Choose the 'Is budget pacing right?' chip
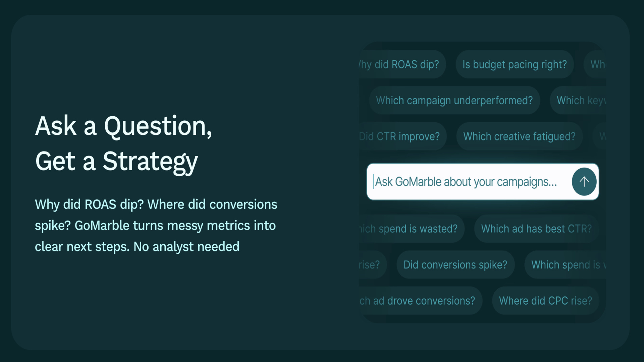Viewport: 644px width, 362px height. pyautogui.click(x=515, y=64)
